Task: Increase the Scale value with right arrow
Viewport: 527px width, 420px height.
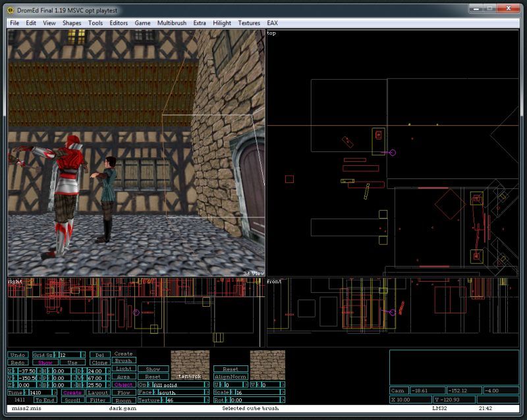Action: (283, 392)
